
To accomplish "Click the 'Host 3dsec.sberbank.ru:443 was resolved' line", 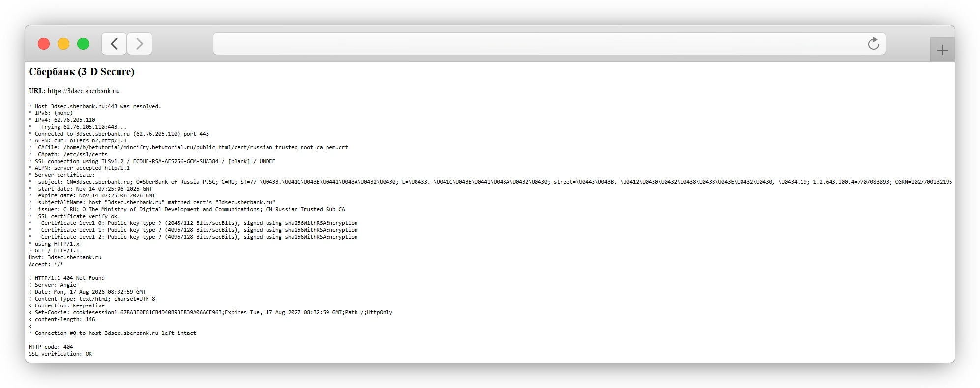I will pos(95,106).
